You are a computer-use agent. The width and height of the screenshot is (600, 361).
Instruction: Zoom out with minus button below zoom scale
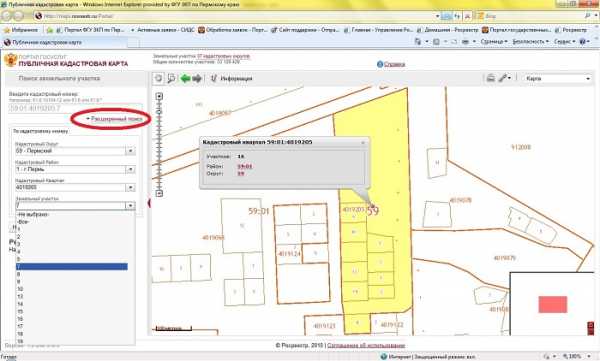[x=159, y=193]
